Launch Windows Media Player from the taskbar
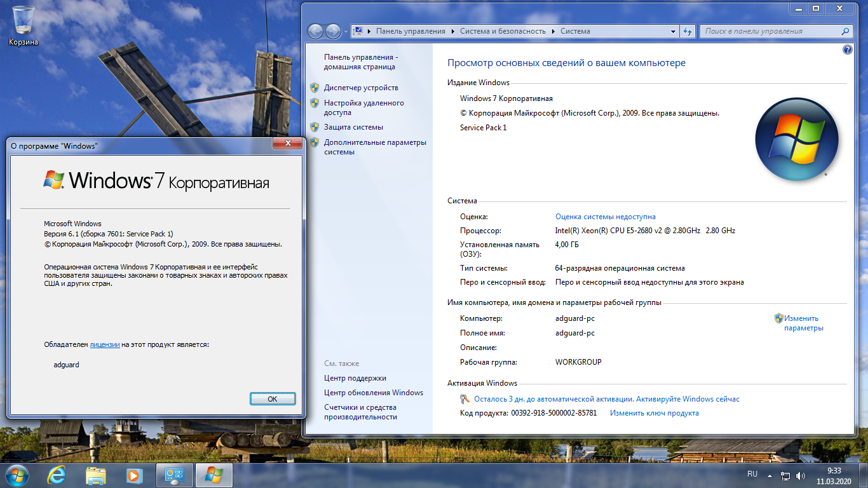The height and width of the screenshot is (488, 868). tap(134, 475)
